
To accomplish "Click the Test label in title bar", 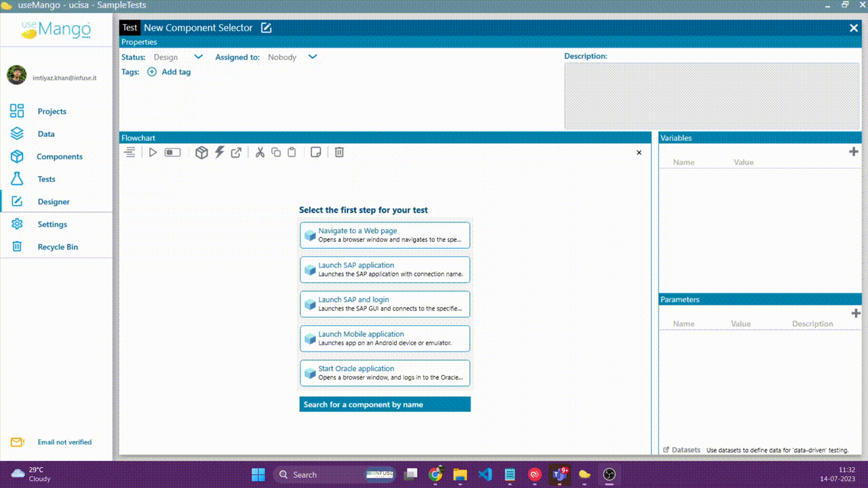I will (130, 28).
